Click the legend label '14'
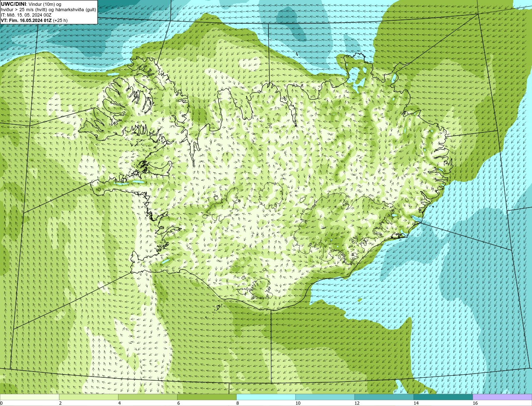 [416, 403]
